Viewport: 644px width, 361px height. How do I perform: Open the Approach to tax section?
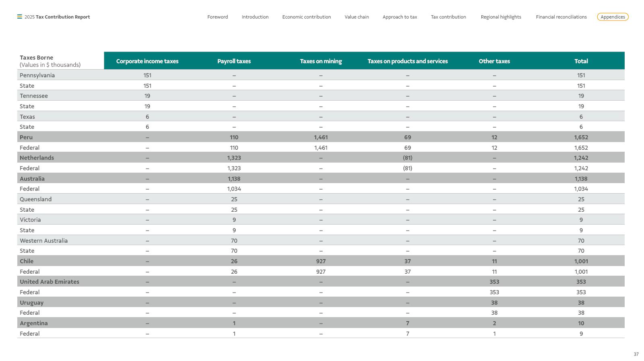400,17
